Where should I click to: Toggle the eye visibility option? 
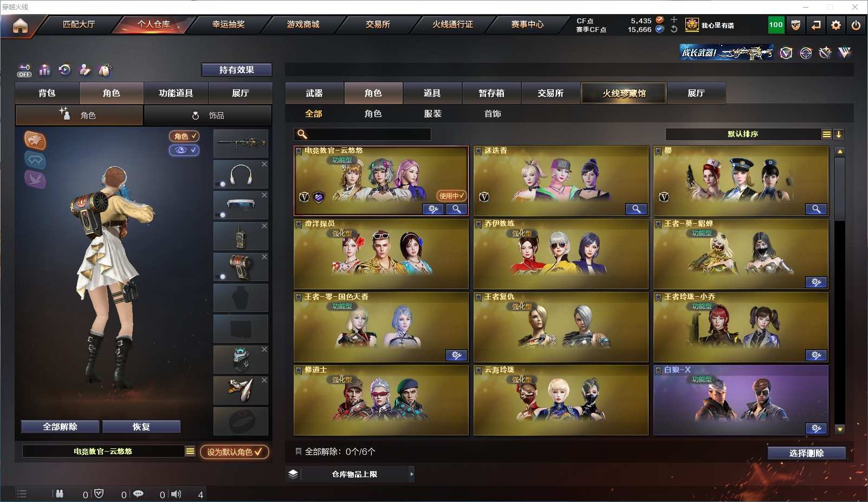(184, 150)
